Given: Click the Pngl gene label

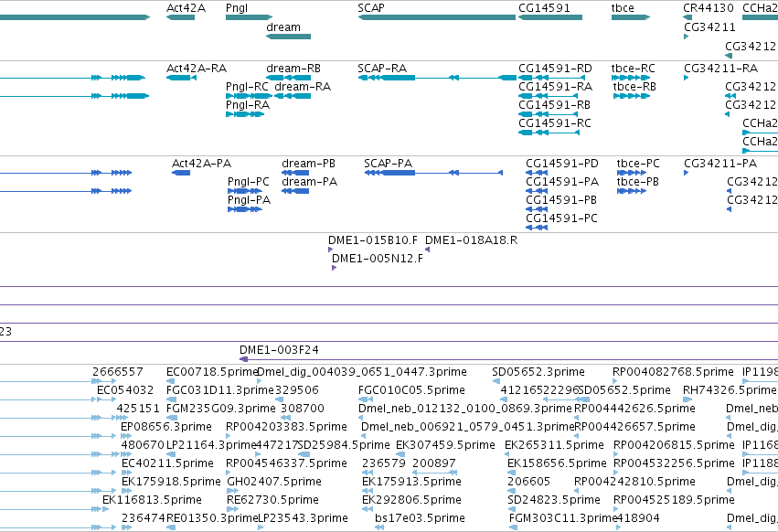Looking at the screenshot, I should tap(237, 8).
